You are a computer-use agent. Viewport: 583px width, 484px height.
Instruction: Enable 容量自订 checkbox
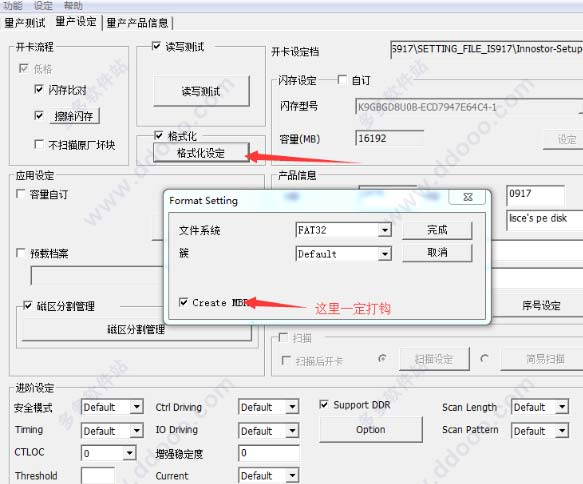click(21, 194)
